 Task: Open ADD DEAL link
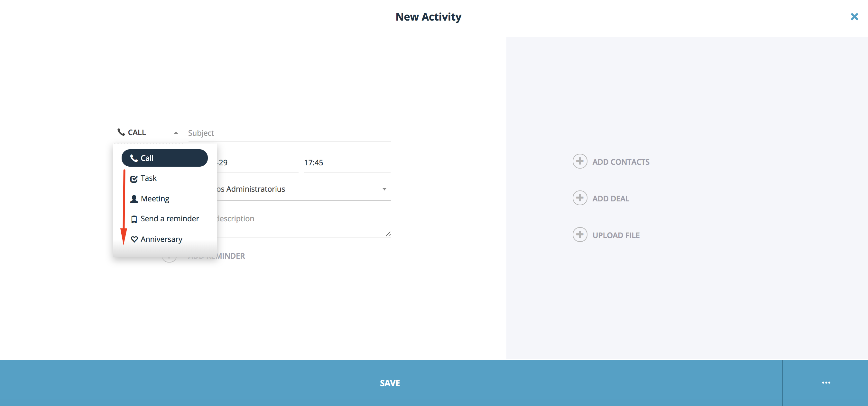pos(611,199)
